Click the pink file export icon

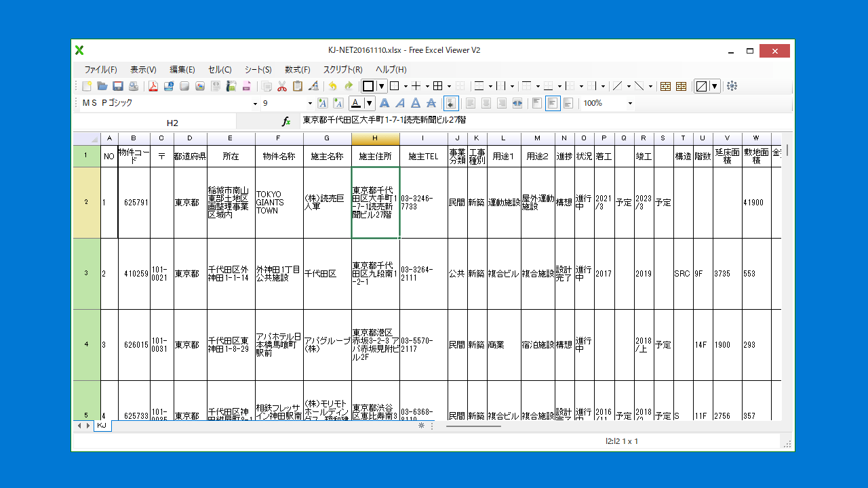coord(247,86)
